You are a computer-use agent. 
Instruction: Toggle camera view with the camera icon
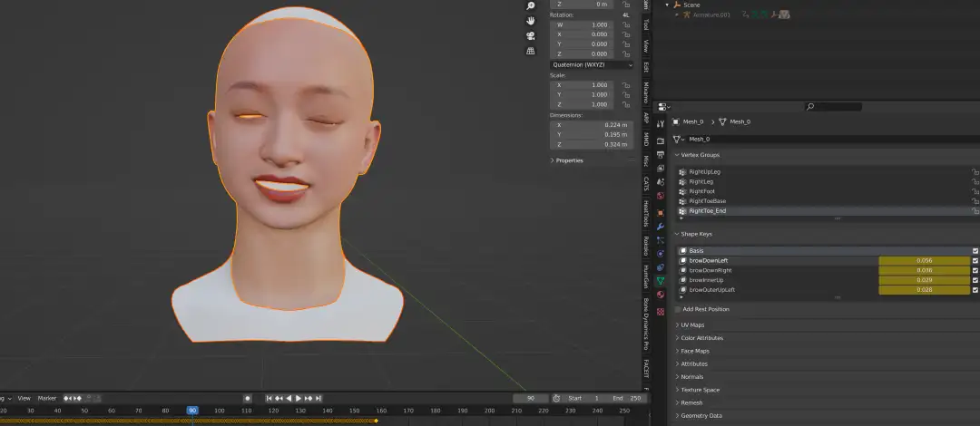point(531,35)
